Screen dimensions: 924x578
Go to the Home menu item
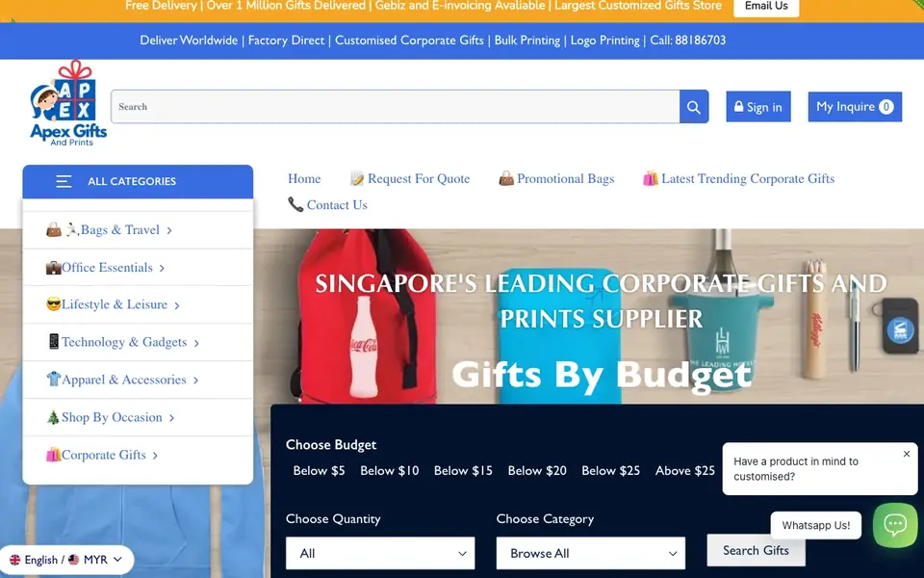[304, 179]
